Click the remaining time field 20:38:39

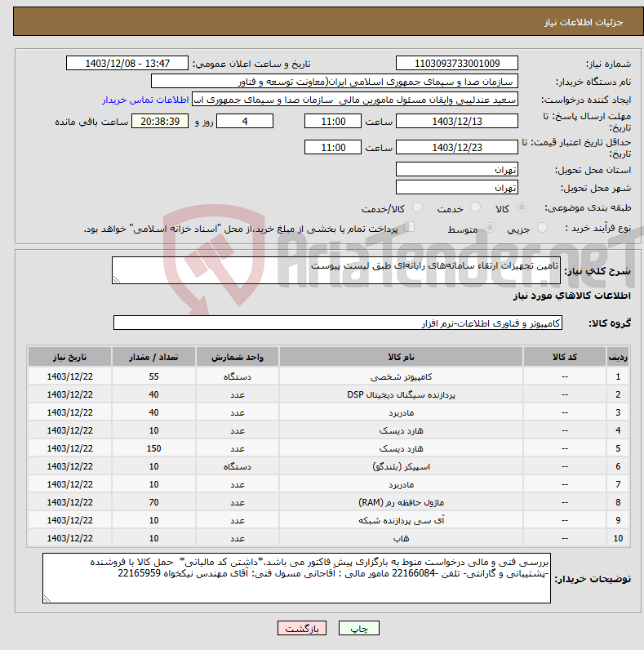(x=160, y=122)
